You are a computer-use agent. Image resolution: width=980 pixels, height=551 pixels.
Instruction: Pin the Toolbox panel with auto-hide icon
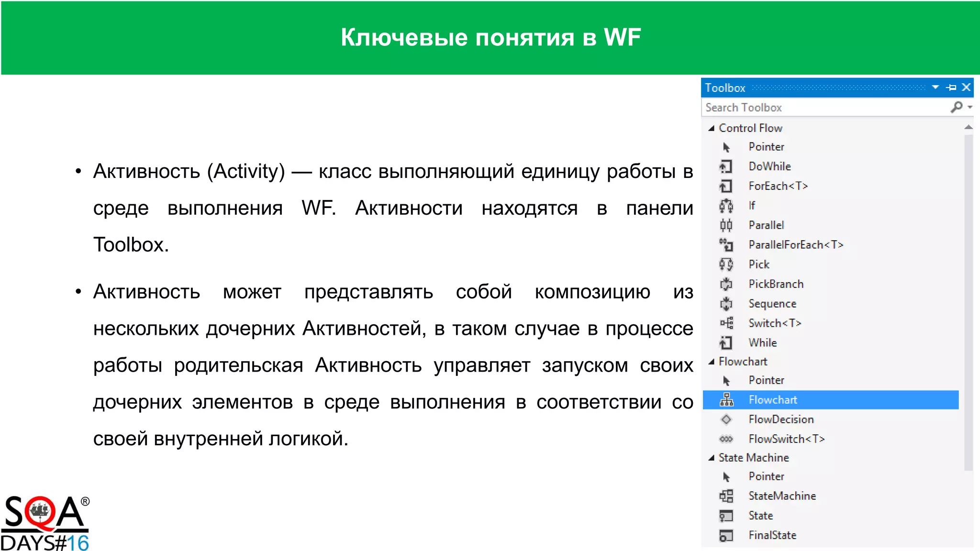(951, 88)
